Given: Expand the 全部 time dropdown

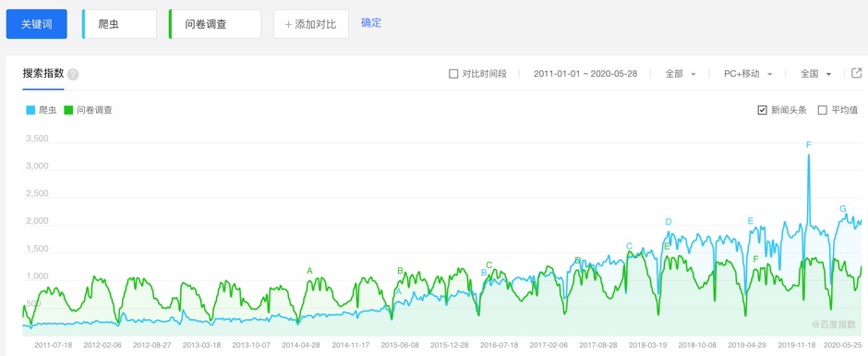Looking at the screenshot, I should pyautogui.click(x=681, y=74).
